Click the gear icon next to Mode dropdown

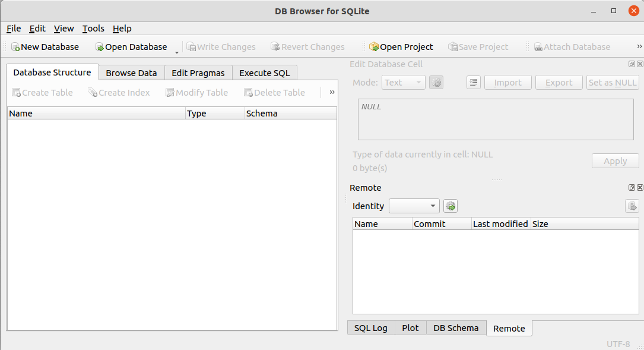436,83
